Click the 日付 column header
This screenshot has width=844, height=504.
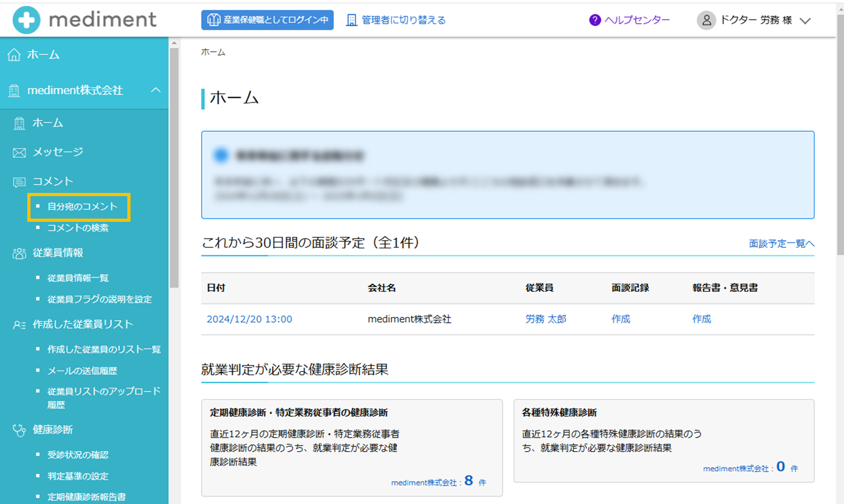pyautogui.click(x=216, y=288)
